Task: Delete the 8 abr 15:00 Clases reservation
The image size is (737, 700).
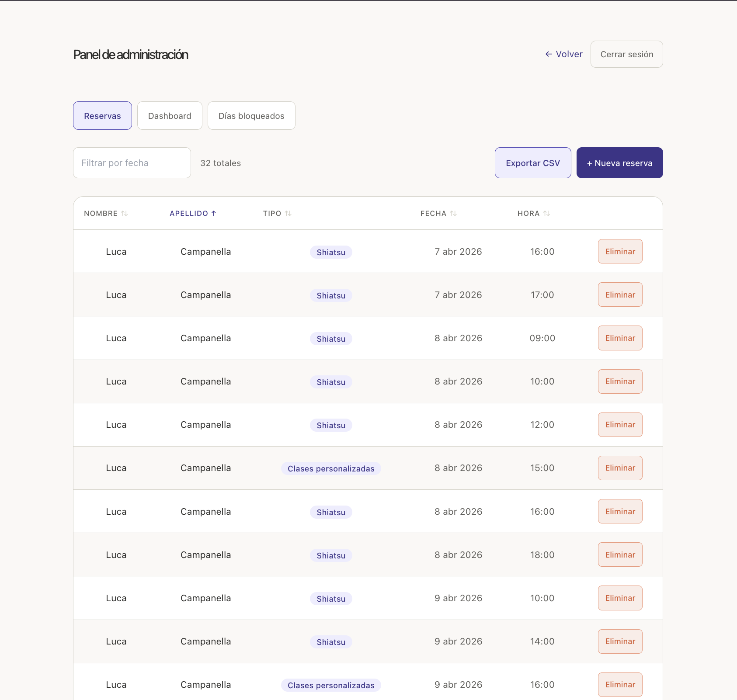Action: 620,468
